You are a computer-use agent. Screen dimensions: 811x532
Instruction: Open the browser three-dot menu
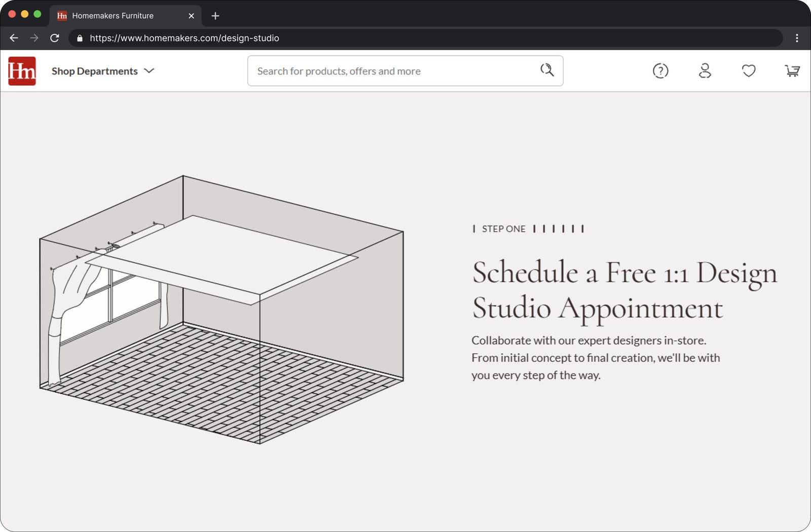(x=797, y=38)
